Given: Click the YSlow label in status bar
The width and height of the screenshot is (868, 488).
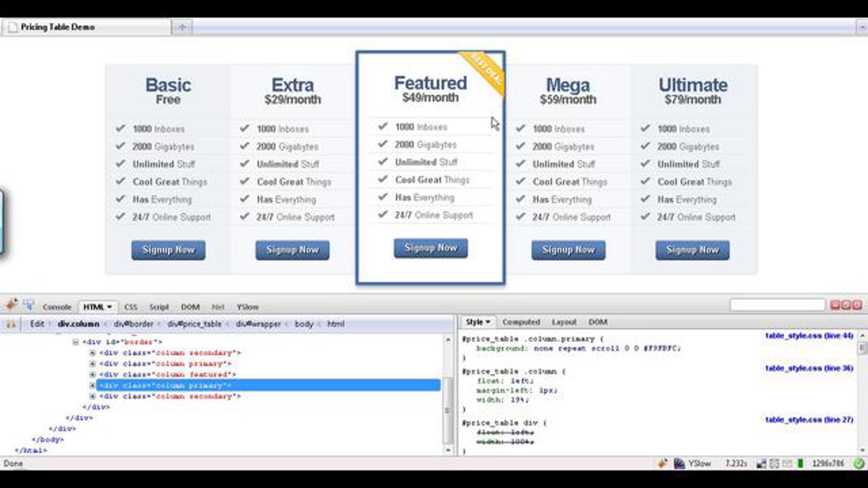Looking at the screenshot, I should pos(699,463).
